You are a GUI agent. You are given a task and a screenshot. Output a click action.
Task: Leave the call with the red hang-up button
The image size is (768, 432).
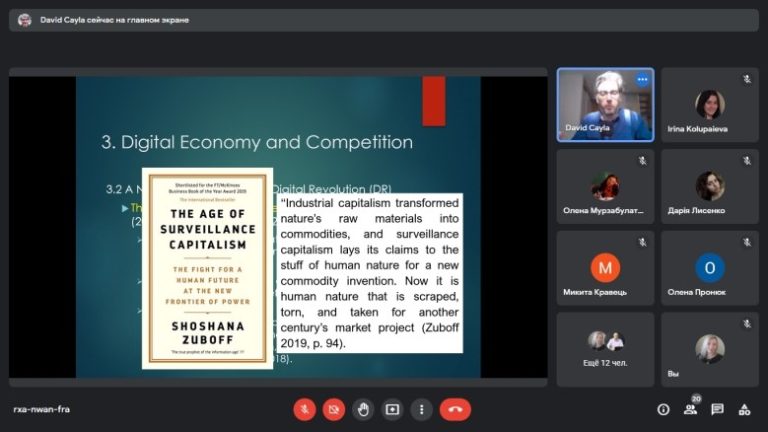coord(456,409)
